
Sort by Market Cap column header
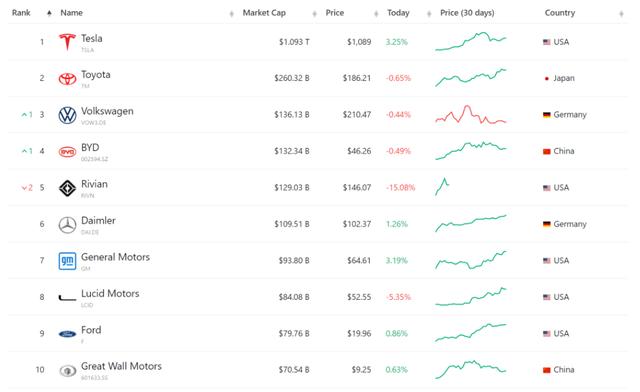pyautogui.click(x=264, y=13)
